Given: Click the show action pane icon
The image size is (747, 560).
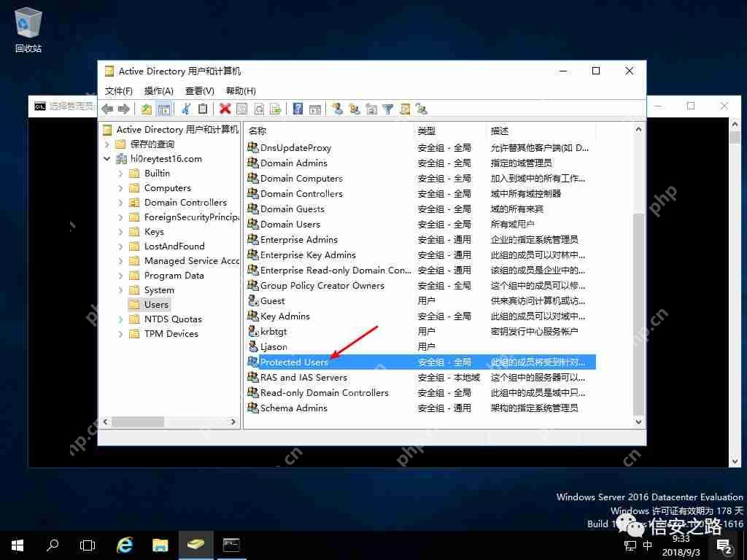Looking at the screenshot, I should pyautogui.click(x=315, y=109).
